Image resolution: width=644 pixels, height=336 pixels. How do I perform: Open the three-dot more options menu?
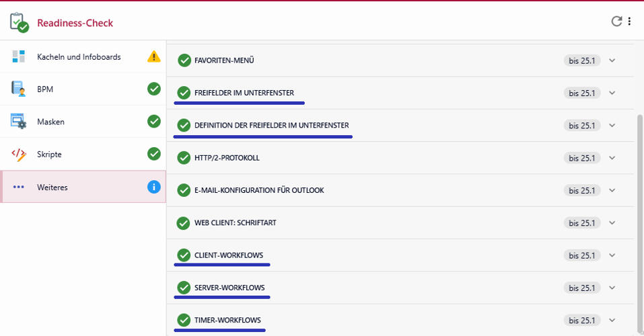(x=630, y=22)
